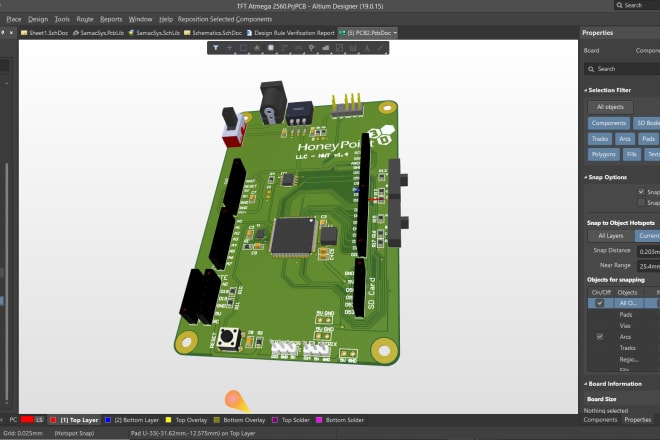Click Reposition Selected Components command
Screen dimensions: 660x440
coord(225,19)
